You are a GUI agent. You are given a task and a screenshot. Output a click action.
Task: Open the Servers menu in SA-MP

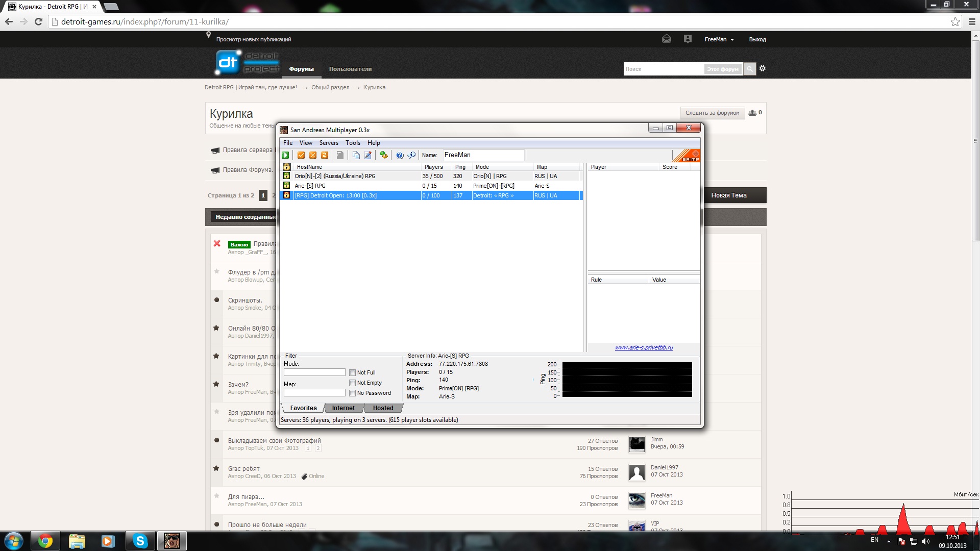329,143
